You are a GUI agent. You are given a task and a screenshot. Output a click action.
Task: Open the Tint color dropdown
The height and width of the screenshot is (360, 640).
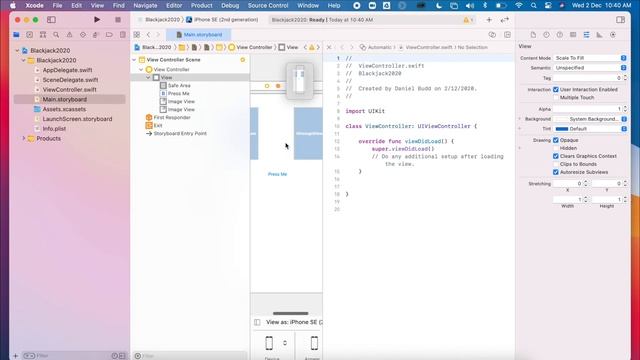[624, 129]
